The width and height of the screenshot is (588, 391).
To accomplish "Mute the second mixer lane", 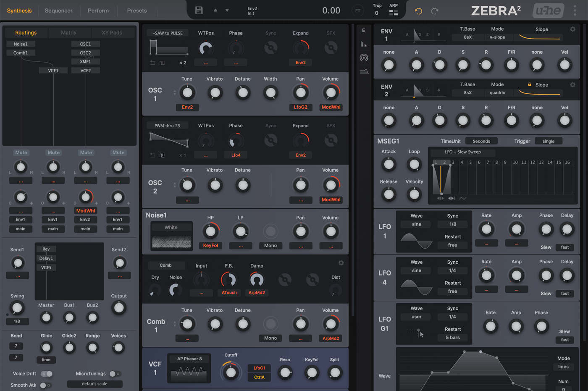I will (x=53, y=152).
